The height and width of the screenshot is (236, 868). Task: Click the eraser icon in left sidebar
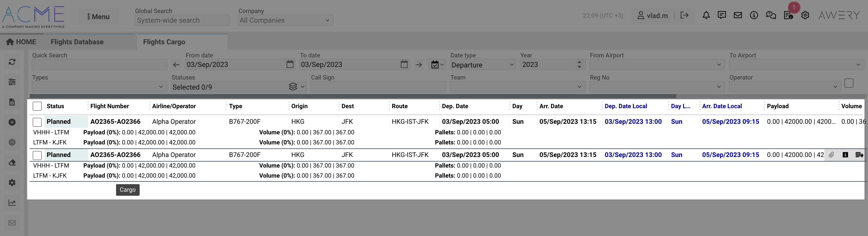point(12,163)
